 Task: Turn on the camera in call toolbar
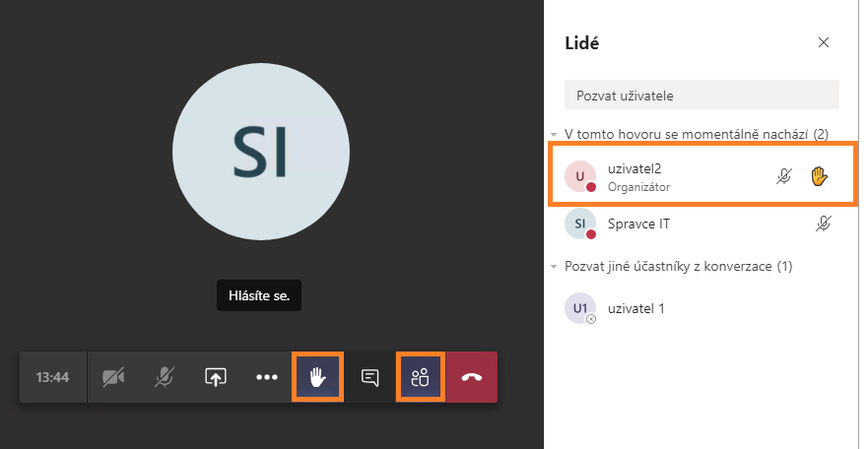pos(113,377)
